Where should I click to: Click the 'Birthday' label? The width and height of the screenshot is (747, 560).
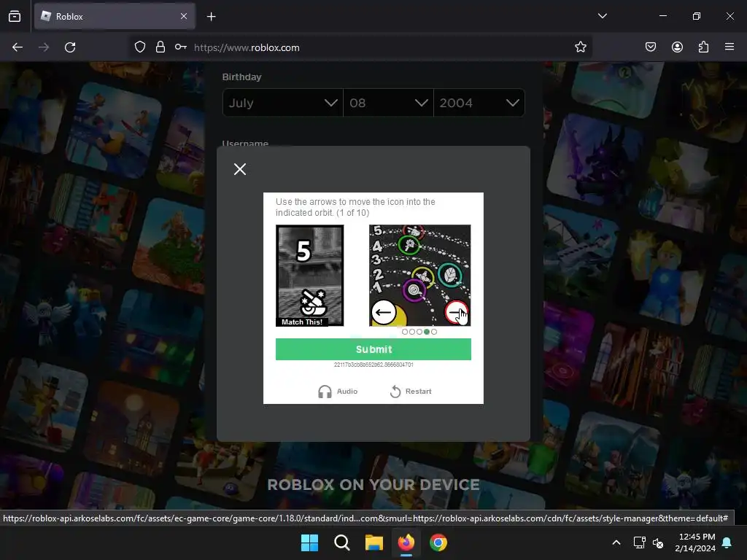coord(241,77)
